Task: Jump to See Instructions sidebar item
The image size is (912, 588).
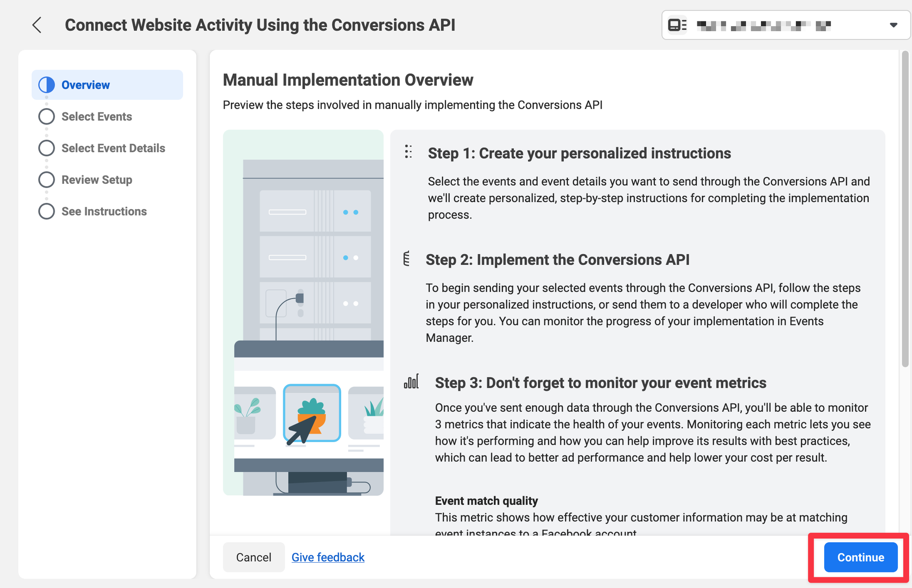Action: coord(104,211)
